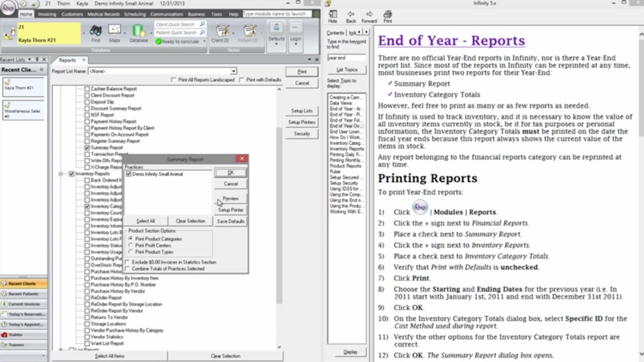Collapse the Inventory Reports tree node
This screenshot has width=644, height=362.
point(60,174)
